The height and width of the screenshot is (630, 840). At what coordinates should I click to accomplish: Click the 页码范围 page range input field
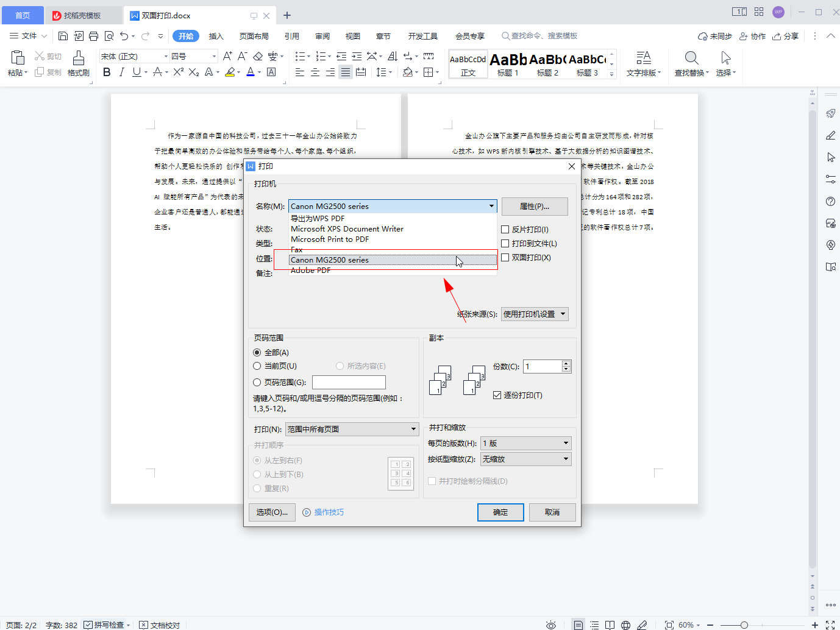pyautogui.click(x=349, y=382)
